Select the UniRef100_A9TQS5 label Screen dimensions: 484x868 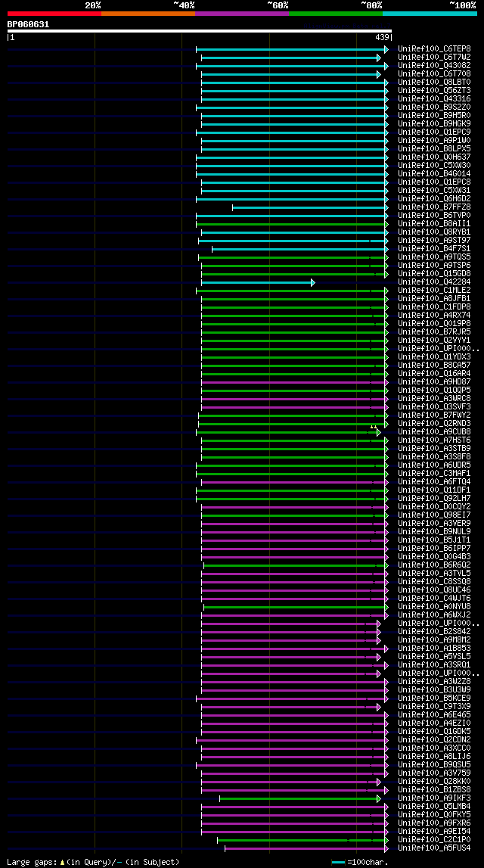(x=434, y=257)
